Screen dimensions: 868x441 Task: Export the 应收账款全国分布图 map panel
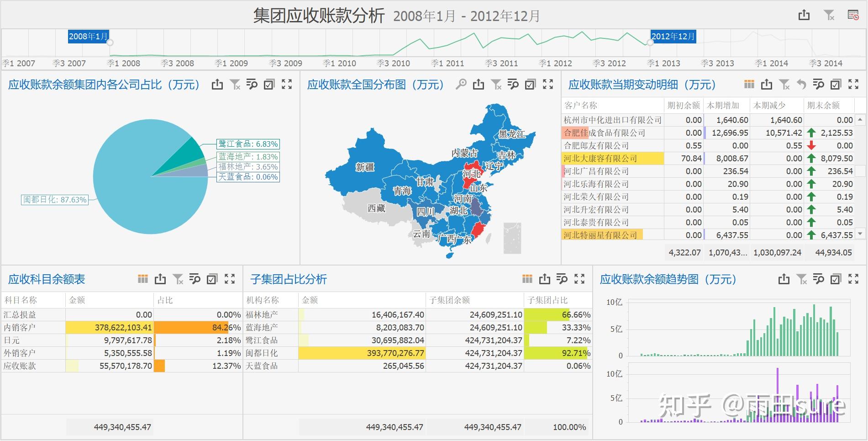[479, 84]
